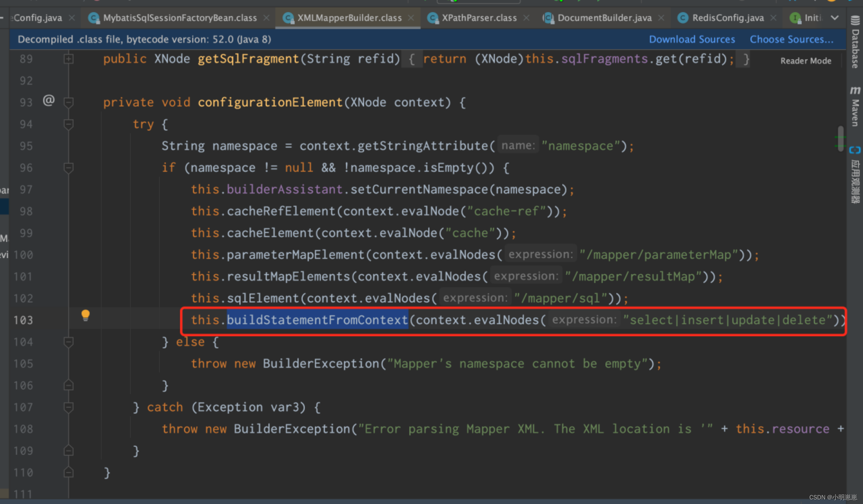
Task: Click the buildStatementFromContext method name
Action: click(317, 320)
